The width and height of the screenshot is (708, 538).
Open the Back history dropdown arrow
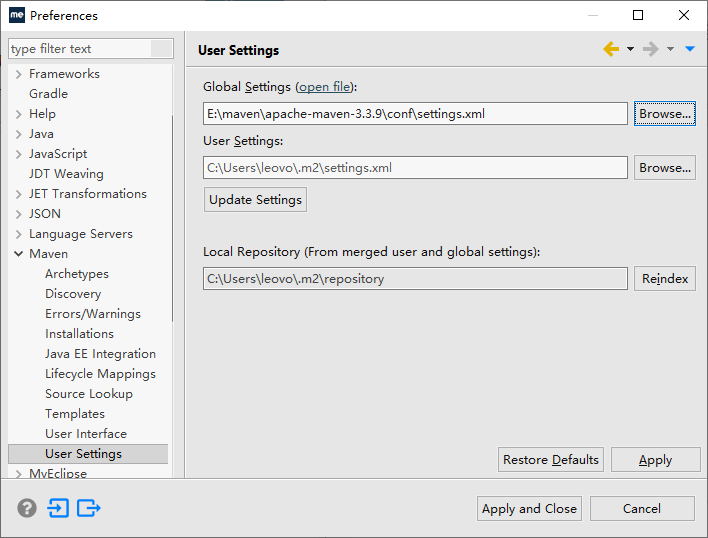pyautogui.click(x=630, y=49)
